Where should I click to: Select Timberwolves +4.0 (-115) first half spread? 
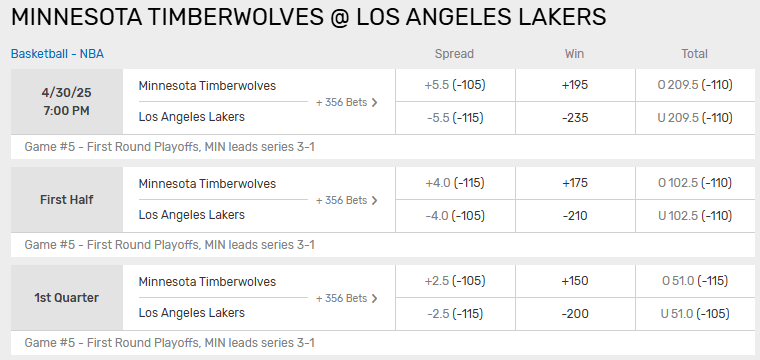(x=455, y=183)
